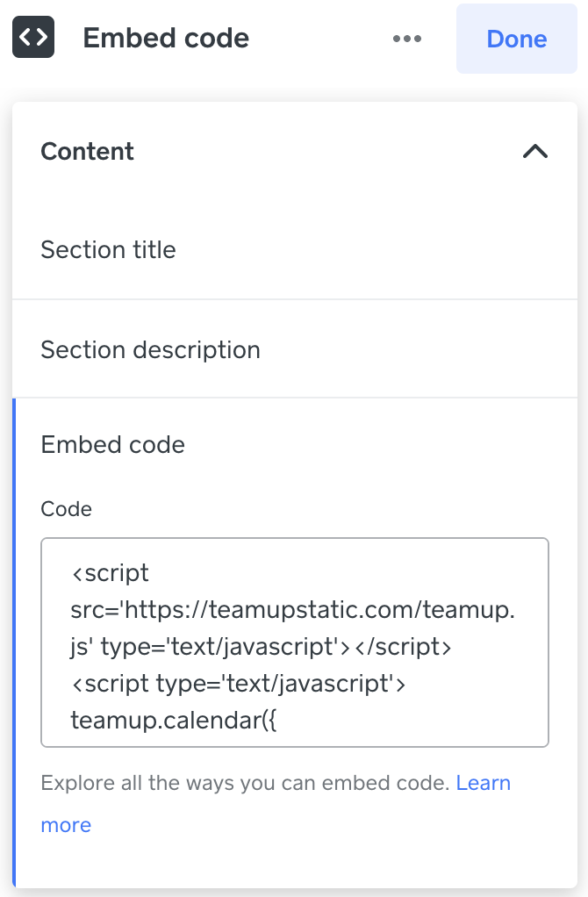Click the code snippet icon in the header
588x897 pixels.
point(32,37)
